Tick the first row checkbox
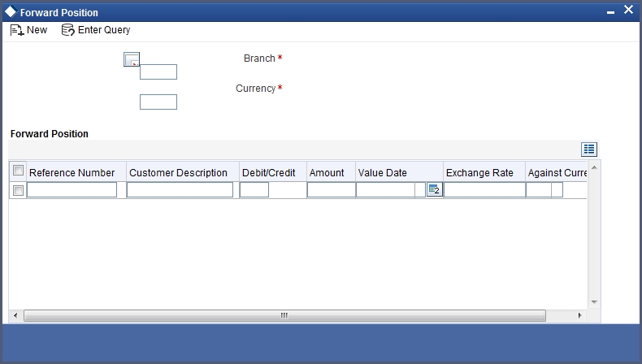The width and height of the screenshot is (642, 364). pyautogui.click(x=18, y=190)
